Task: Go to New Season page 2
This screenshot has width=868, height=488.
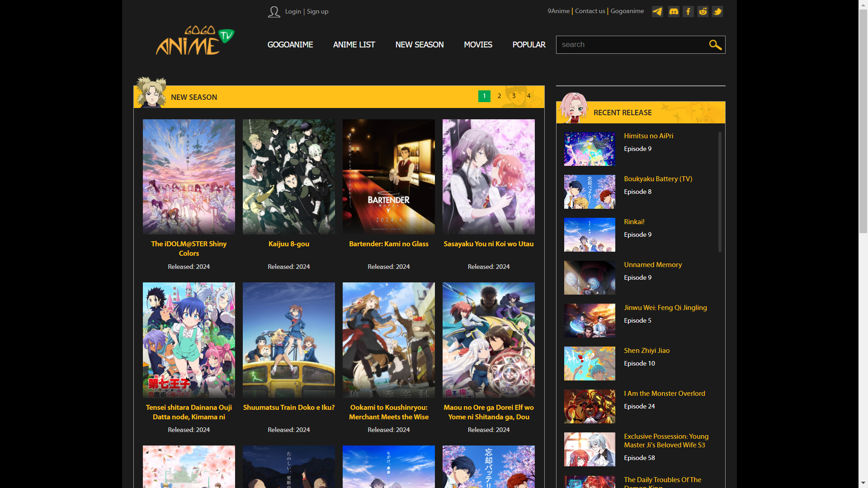Action: (x=499, y=96)
